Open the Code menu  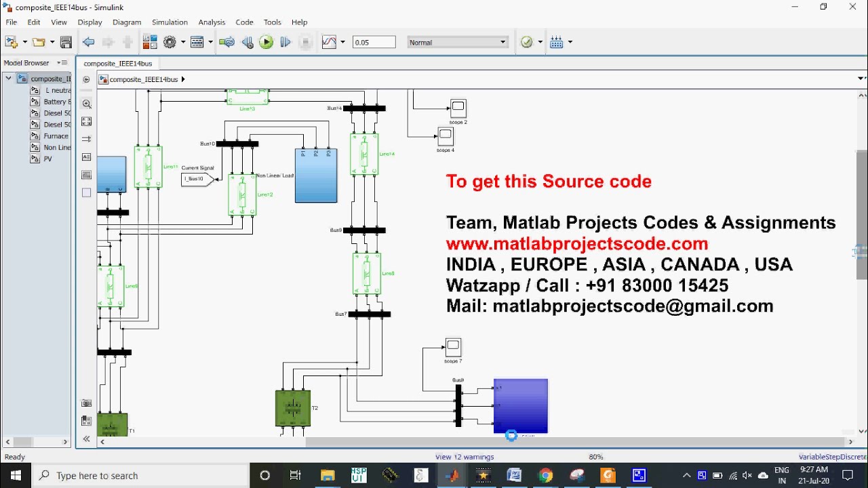[x=244, y=22]
